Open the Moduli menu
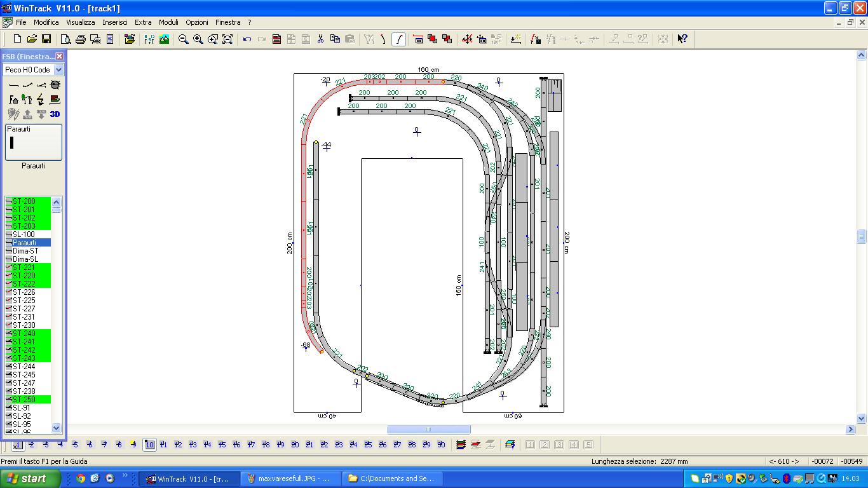Screen dimensions: 868x488 (x=168, y=22)
